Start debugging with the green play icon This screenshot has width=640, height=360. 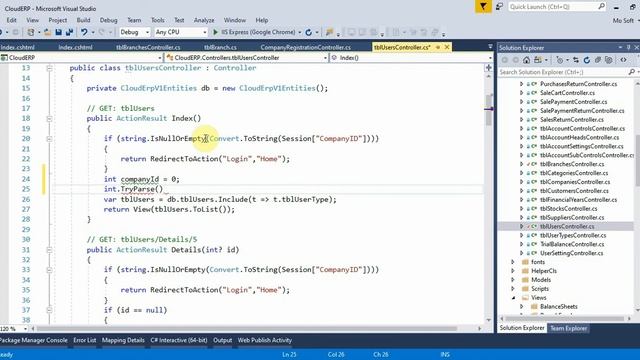pos(216,32)
